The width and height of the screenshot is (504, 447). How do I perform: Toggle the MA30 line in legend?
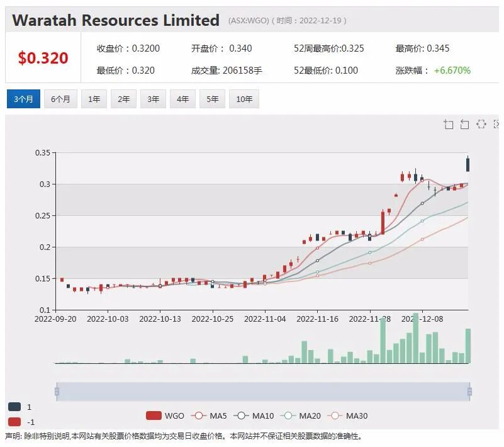(347, 416)
